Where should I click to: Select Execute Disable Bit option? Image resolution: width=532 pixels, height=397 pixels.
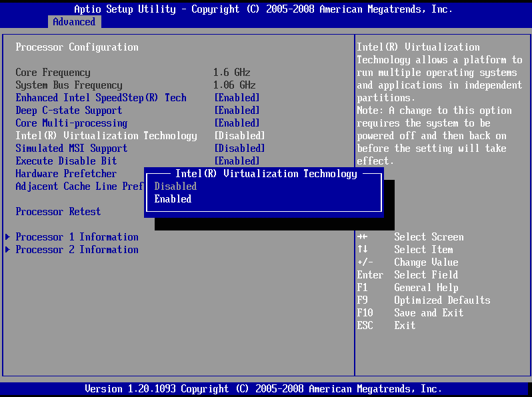coord(66,161)
